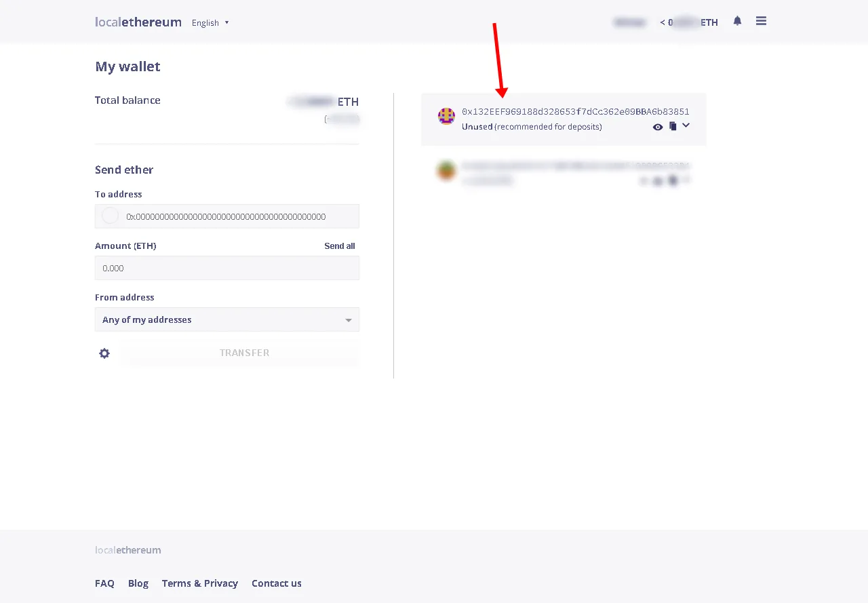Image resolution: width=868 pixels, height=603 pixels.
Task: Open the From address dropdown
Action: pos(227,319)
